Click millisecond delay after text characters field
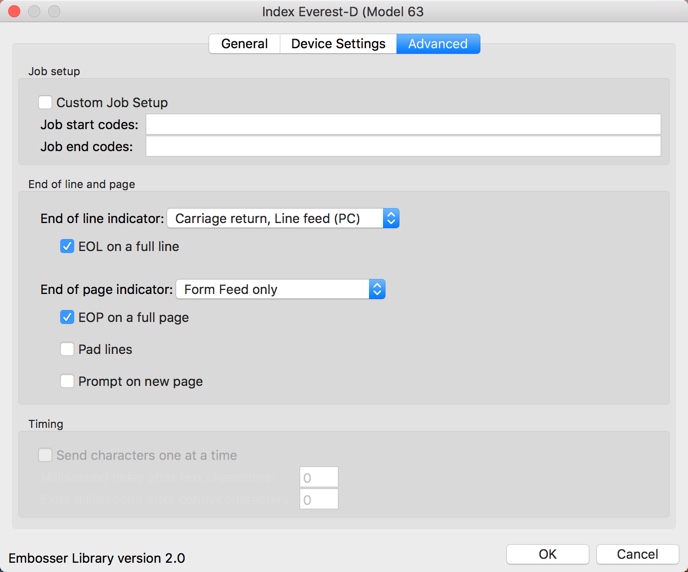This screenshot has width=688, height=572. point(319,478)
